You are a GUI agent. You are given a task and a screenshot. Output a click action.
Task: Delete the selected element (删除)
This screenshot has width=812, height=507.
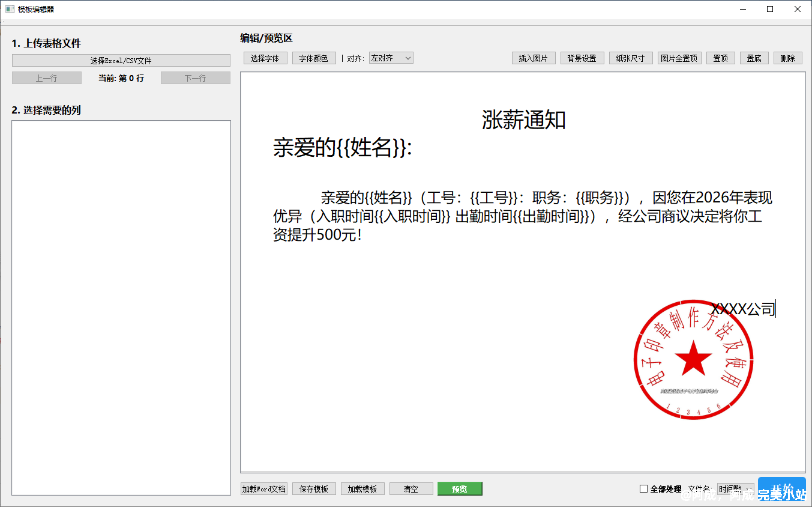click(x=787, y=58)
